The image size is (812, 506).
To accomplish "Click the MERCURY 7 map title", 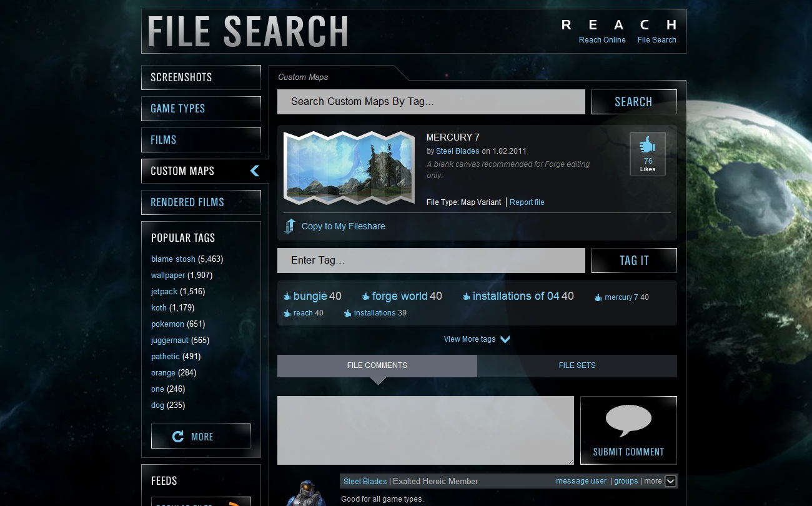I will 453,137.
